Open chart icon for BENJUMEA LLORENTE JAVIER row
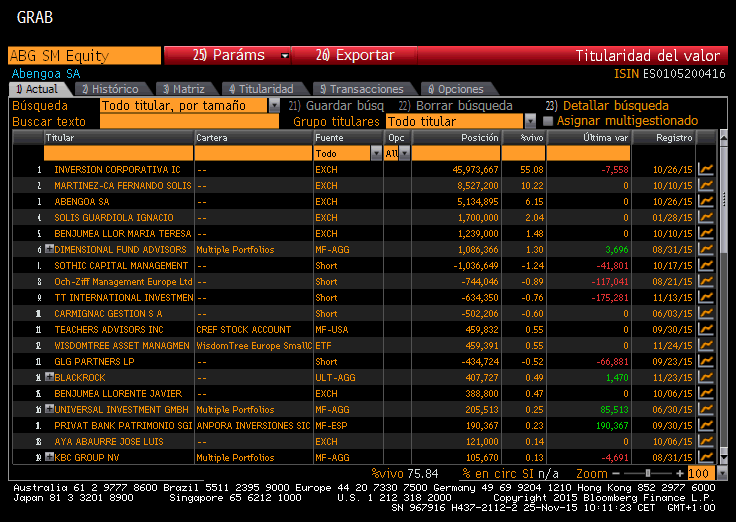 click(x=705, y=393)
